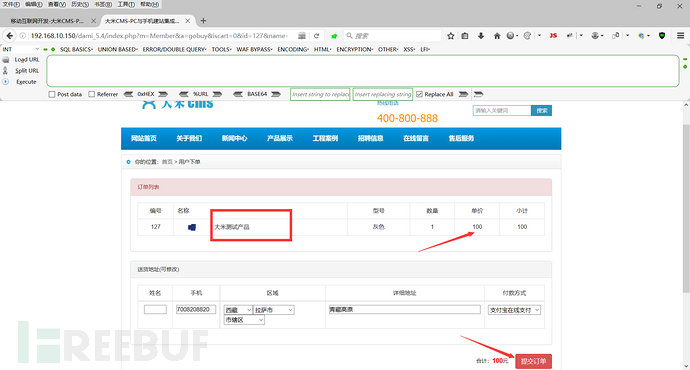Open 产品展示 in the navigation bar
This screenshot has width=690, height=370.
point(279,138)
